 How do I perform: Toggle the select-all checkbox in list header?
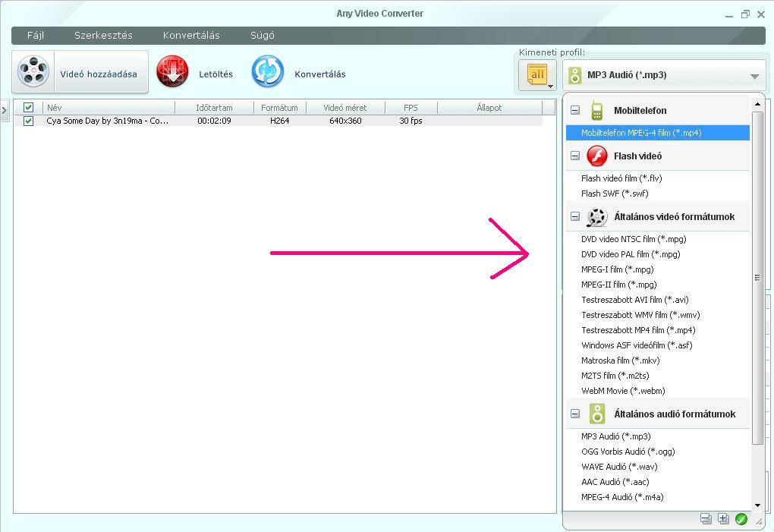[29, 107]
